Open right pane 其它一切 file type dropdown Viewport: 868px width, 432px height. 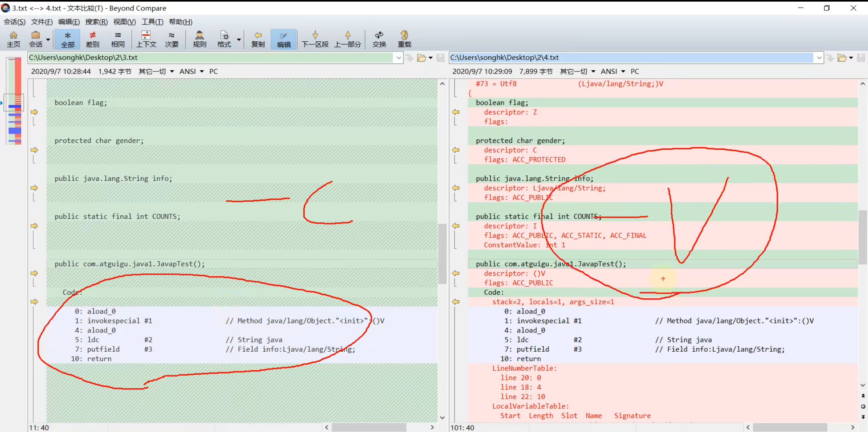pos(578,71)
